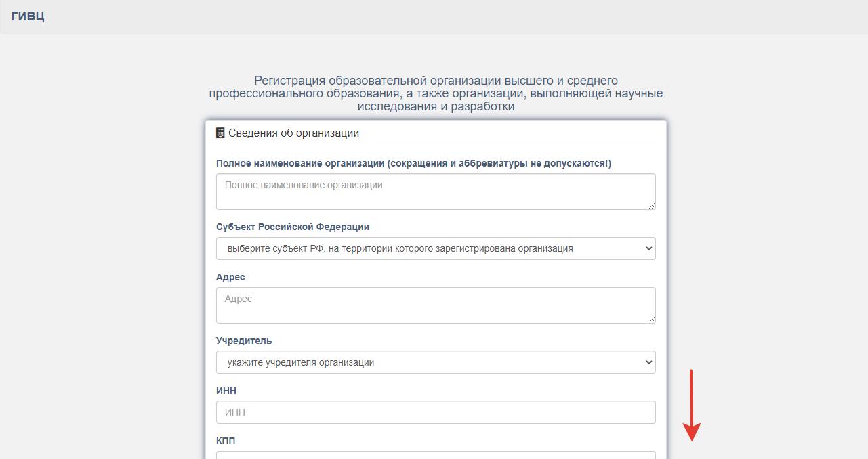Click the Полное наименование организации label
This screenshot has width=868, height=459.
point(413,163)
